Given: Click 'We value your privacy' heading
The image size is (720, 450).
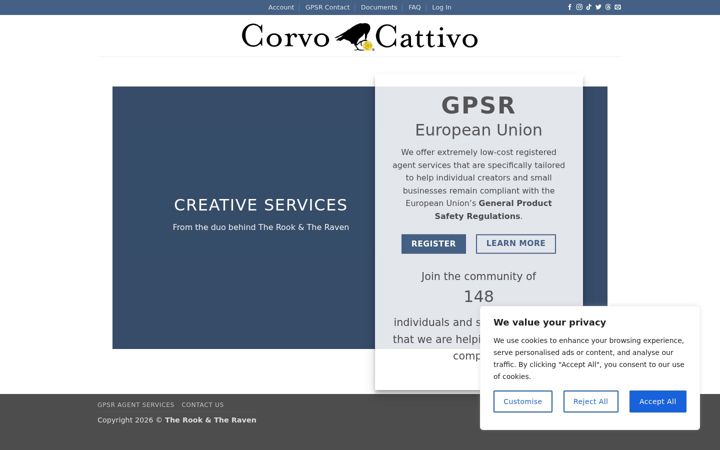Looking at the screenshot, I should click(x=550, y=322).
